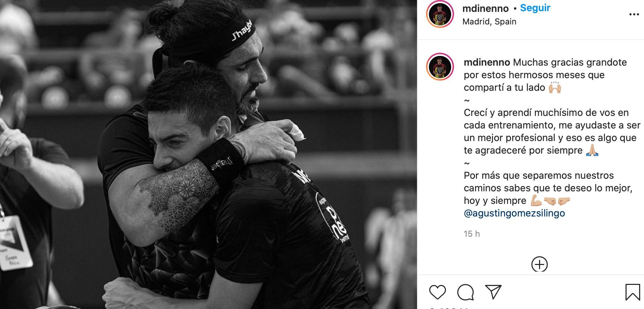This screenshot has height=309, width=644.
Task: Click the mdinenno header profile picture
Action: (x=440, y=14)
